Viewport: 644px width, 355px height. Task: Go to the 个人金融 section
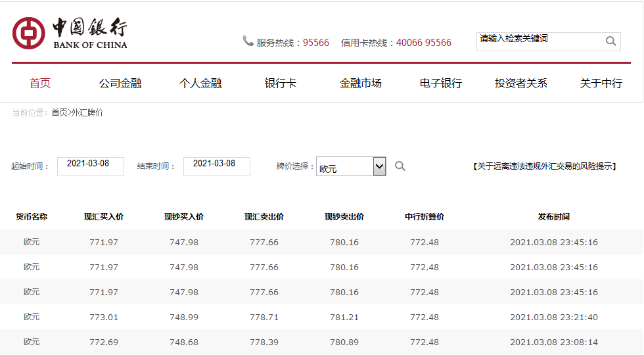tap(200, 83)
